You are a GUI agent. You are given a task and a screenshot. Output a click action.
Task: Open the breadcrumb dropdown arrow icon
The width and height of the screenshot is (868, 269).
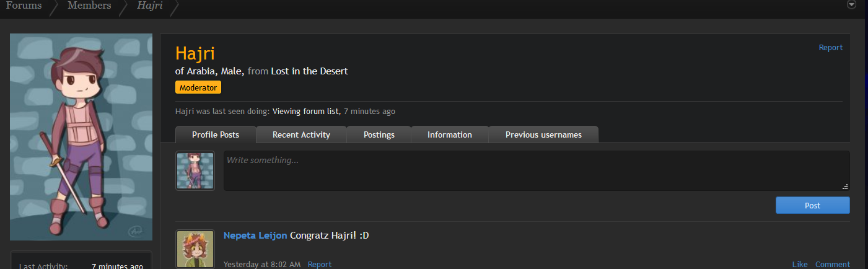click(x=851, y=5)
